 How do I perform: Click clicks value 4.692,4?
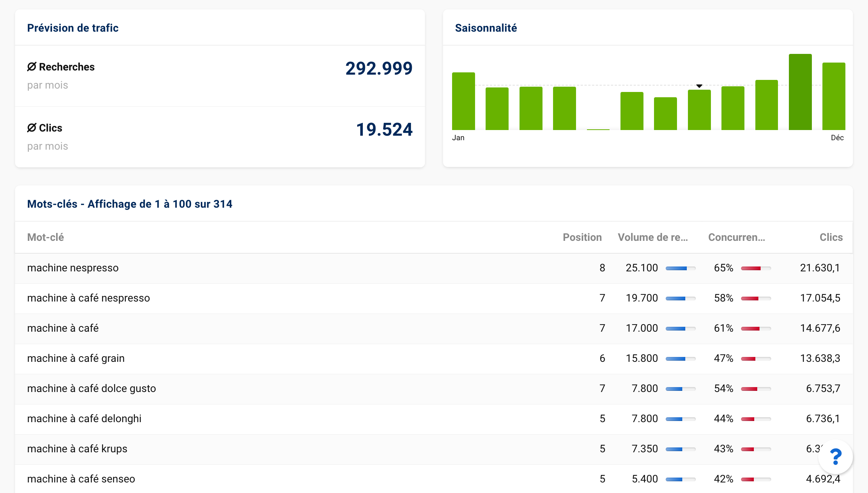[823, 479]
